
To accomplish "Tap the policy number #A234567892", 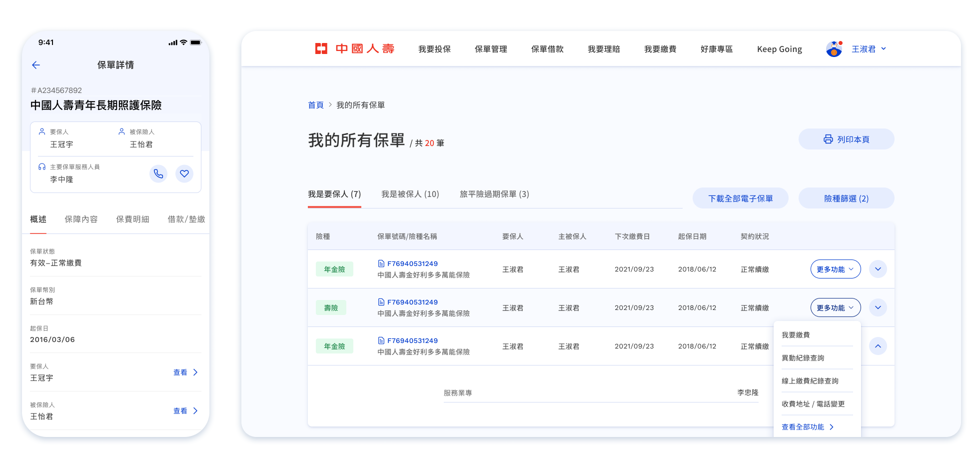I will (x=56, y=90).
